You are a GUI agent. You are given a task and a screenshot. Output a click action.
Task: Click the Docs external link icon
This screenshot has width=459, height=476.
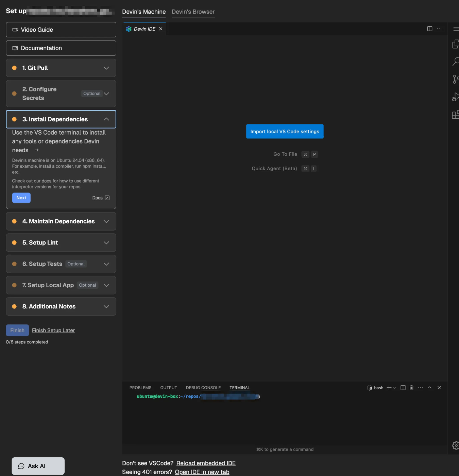[107, 198]
